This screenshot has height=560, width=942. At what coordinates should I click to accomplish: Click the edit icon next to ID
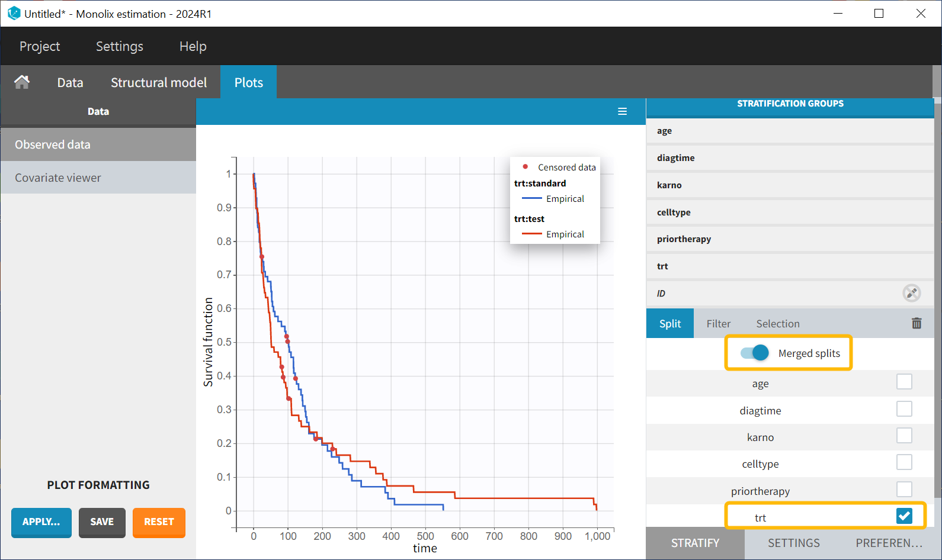click(x=911, y=293)
